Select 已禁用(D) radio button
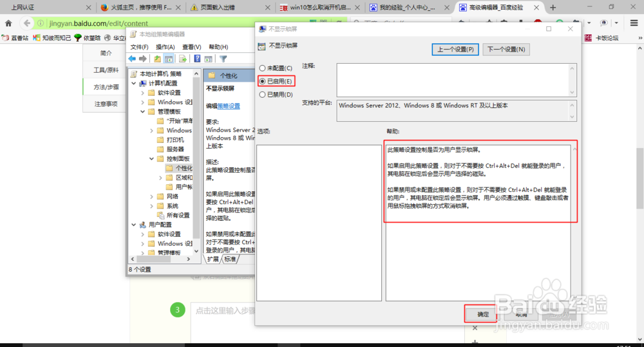Image resolution: width=644 pixels, height=347 pixels. click(276, 95)
